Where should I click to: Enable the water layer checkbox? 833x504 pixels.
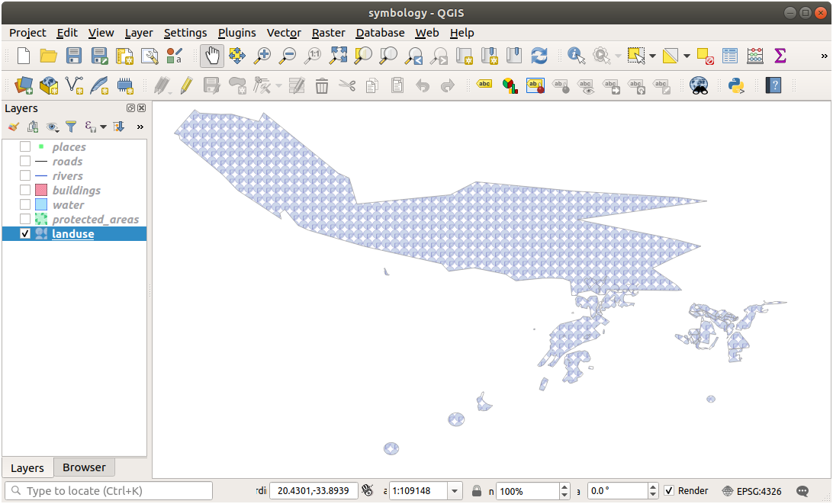[24, 204]
